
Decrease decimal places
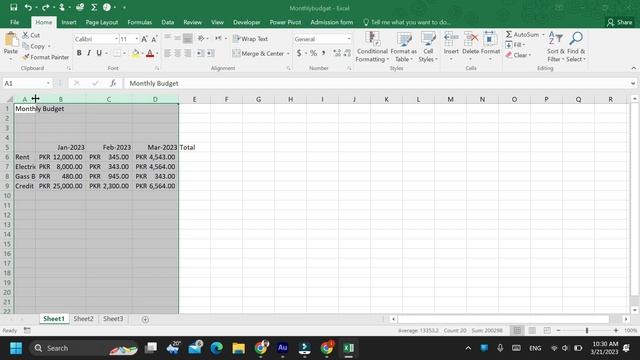[x=347, y=53]
